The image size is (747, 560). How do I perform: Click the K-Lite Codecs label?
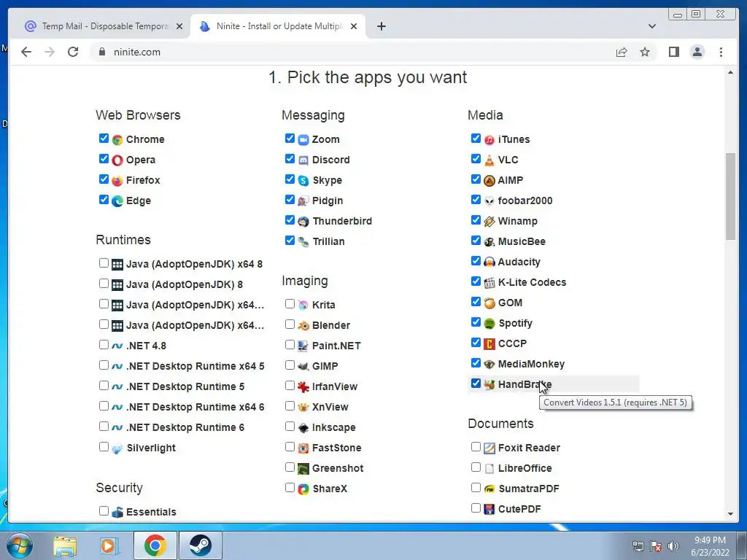(532, 282)
